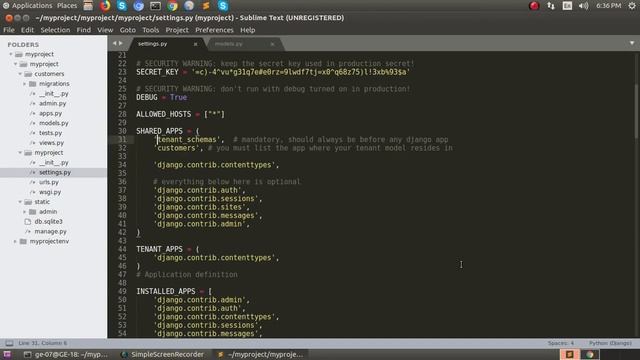The image size is (640, 360).
Task: Open the Help menu
Action: 247,30
